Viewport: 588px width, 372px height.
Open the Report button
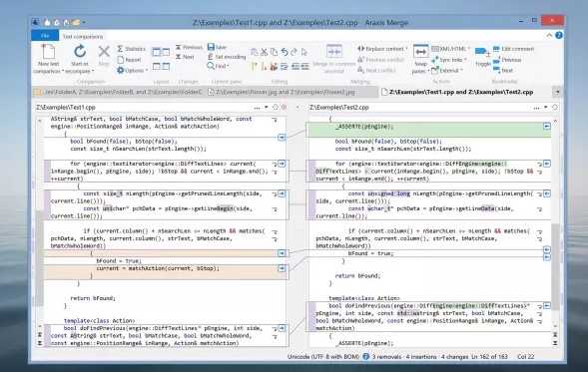coord(129,60)
